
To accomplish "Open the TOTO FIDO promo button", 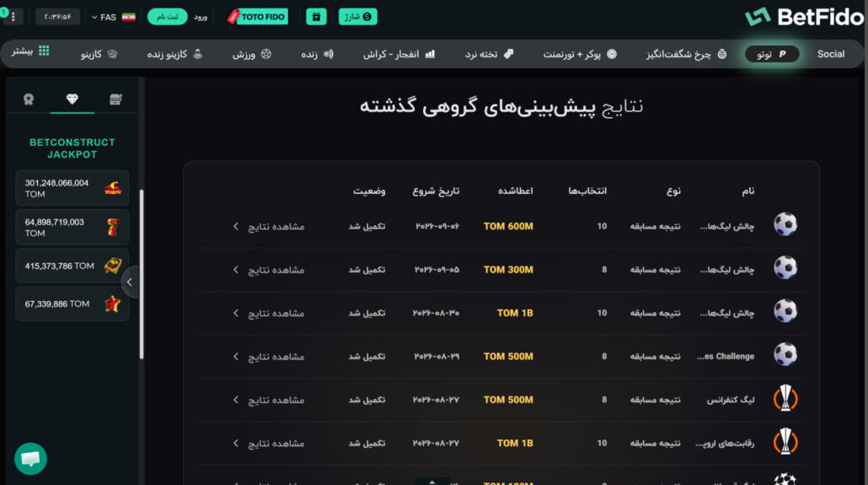I will pyautogui.click(x=257, y=17).
